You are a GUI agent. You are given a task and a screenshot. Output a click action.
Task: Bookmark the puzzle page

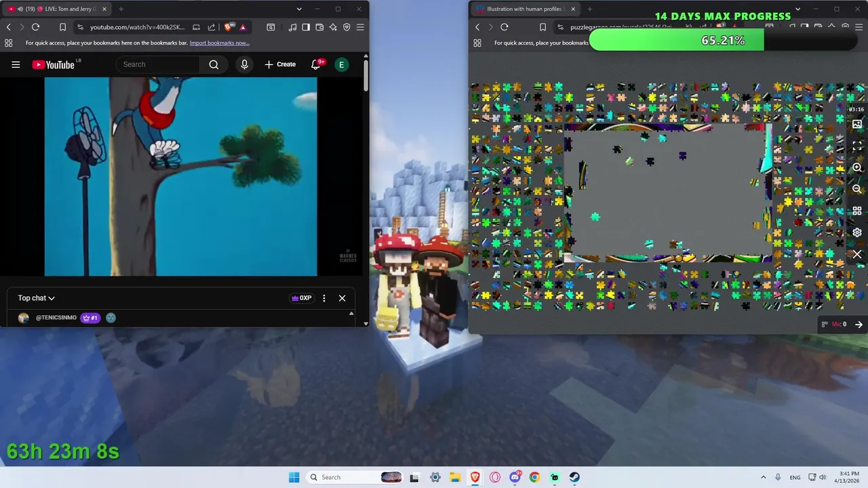542,27
